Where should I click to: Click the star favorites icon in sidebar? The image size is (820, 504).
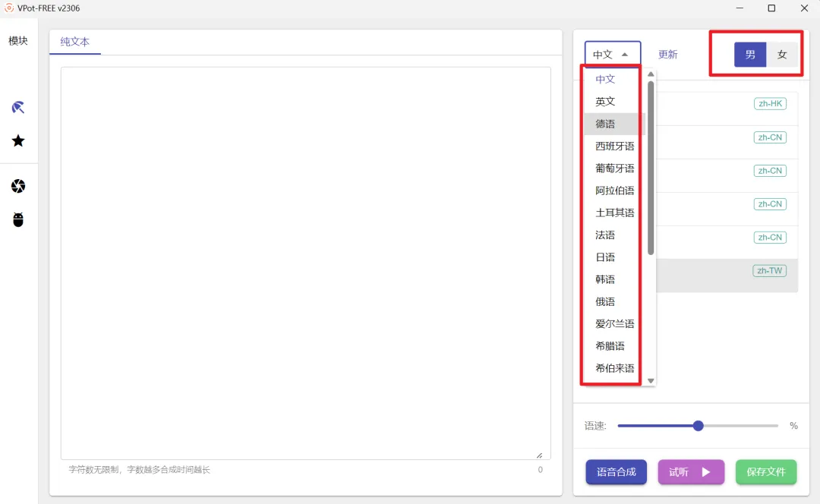click(x=18, y=140)
